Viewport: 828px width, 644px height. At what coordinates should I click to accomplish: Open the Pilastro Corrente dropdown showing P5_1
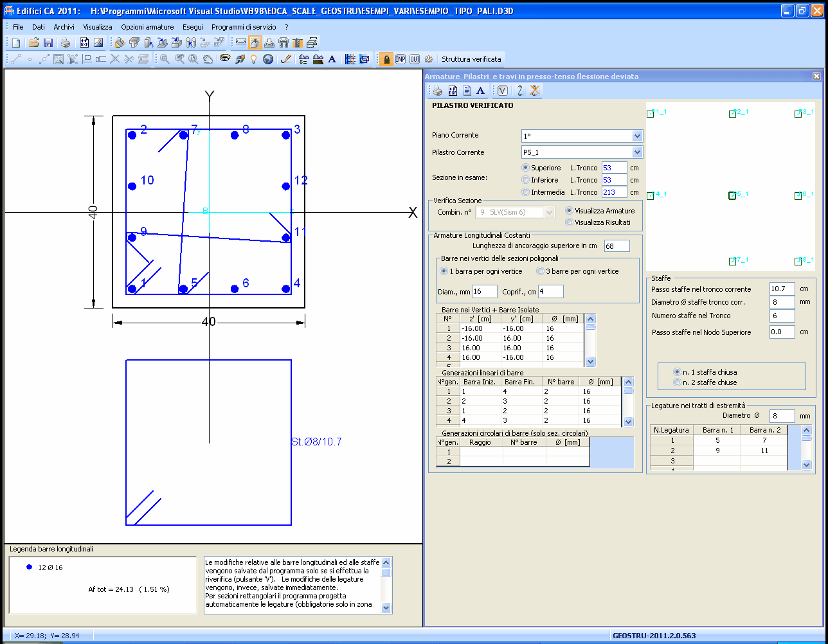pos(637,152)
